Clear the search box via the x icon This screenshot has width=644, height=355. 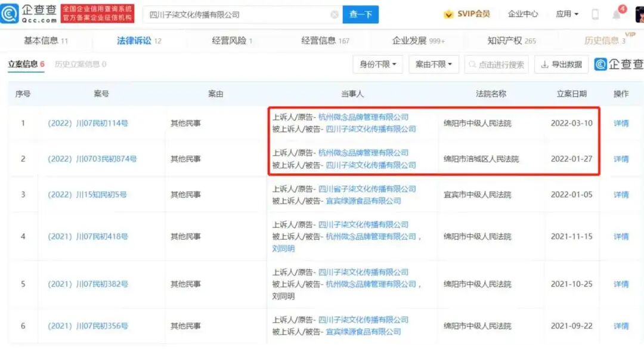[x=334, y=13]
